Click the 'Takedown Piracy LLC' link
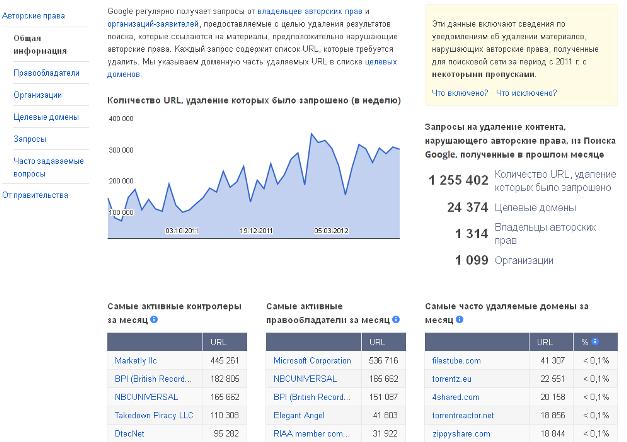 click(156, 414)
